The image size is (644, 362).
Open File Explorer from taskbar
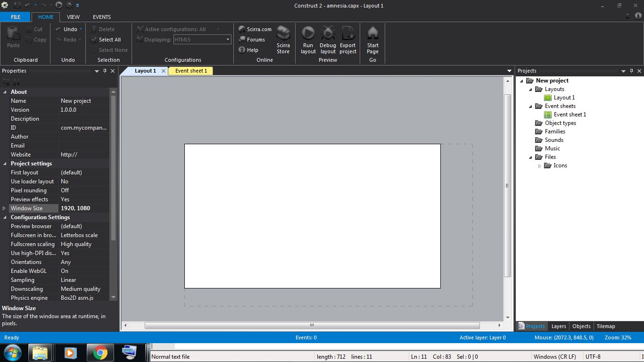40,353
